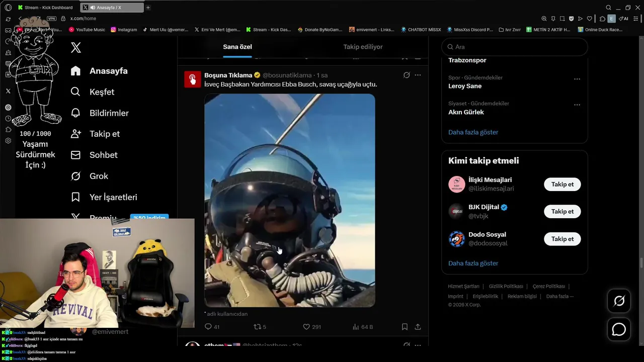Expand the Daha fazla footer menu
The image size is (644, 362).
pos(559,296)
